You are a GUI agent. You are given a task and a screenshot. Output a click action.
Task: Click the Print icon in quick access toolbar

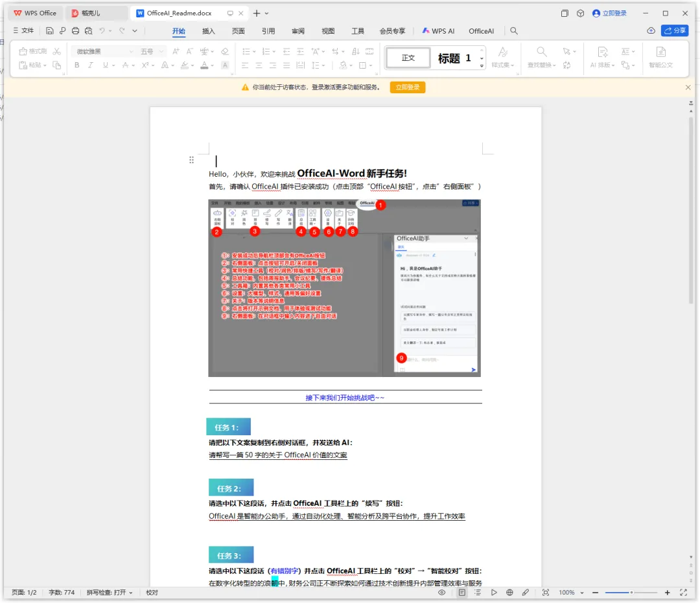75,31
